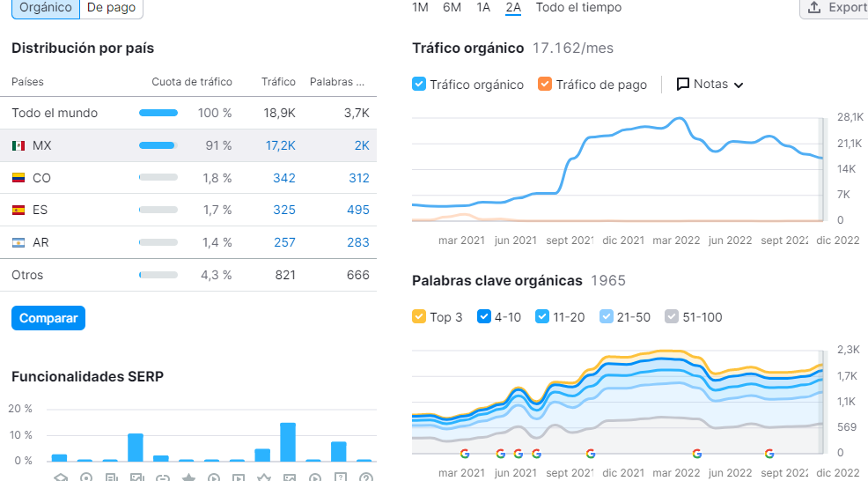
Task: Click the 17.162/mes organic traffic value
Action: (x=573, y=48)
